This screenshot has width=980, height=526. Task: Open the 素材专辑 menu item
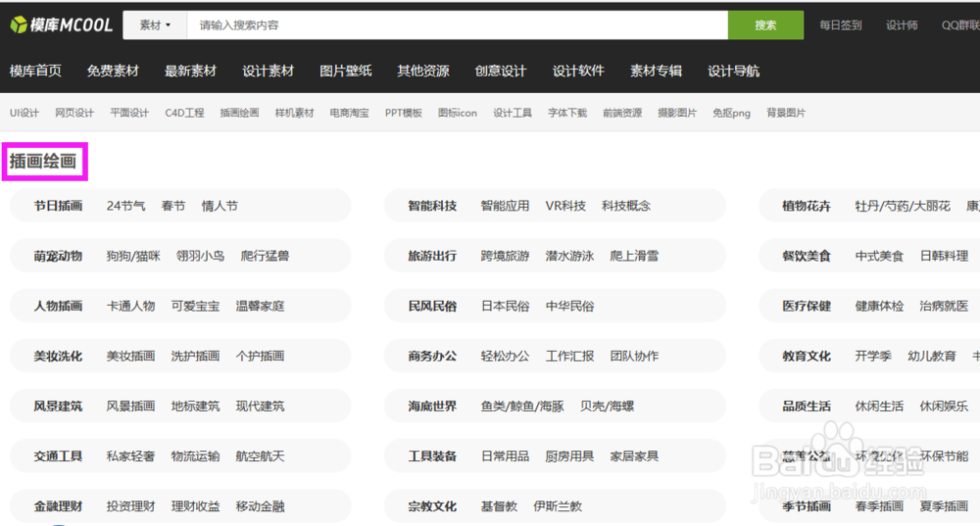pos(656,71)
